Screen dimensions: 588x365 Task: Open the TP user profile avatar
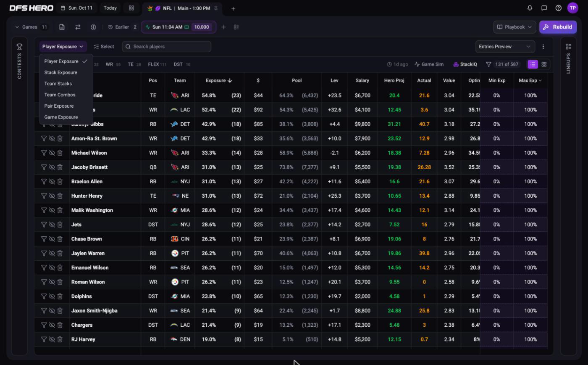tap(572, 8)
